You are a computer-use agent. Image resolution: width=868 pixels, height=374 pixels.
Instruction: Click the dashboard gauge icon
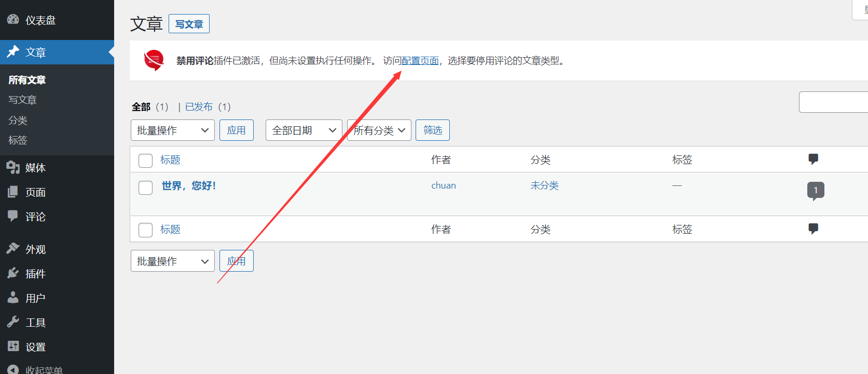coord(13,20)
